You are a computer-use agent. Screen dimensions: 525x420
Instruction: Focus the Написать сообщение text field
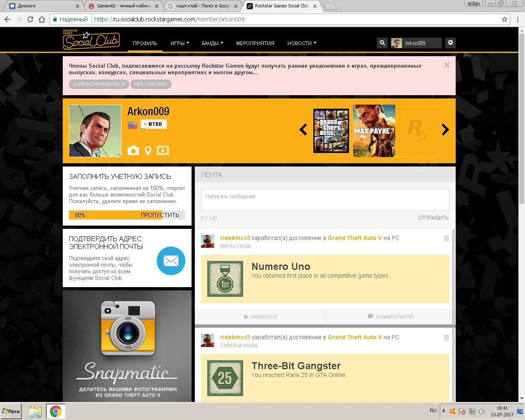point(325,200)
